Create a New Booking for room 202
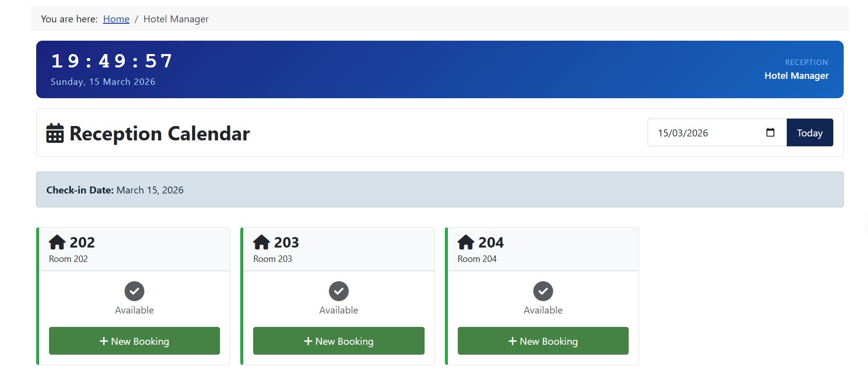Image resolution: width=868 pixels, height=378 pixels. coord(134,341)
